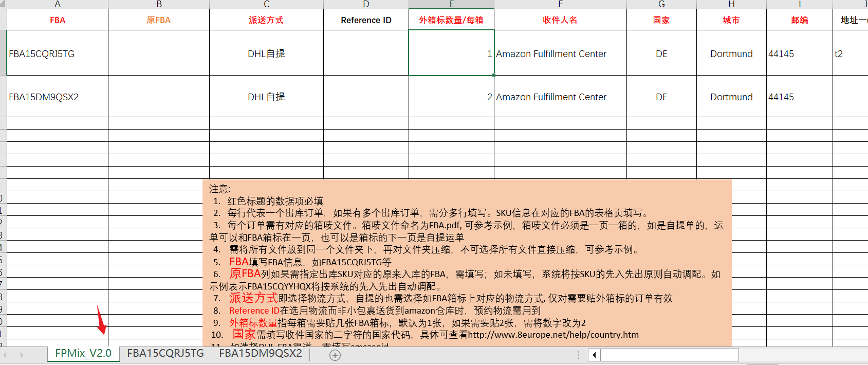Select column I by its header
This screenshot has height=365, width=868.
(800, 4)
